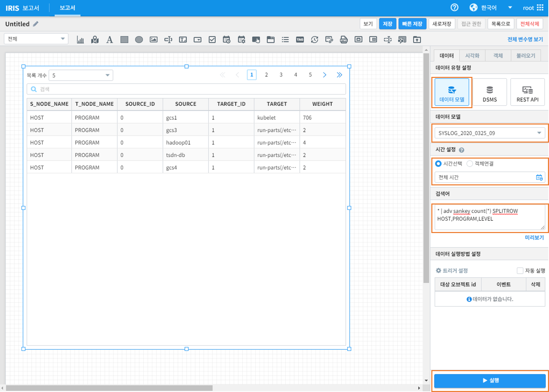Open 전체 변수명 보기 link
Screen dimensions: 549x392
click(x=525, y=39)
